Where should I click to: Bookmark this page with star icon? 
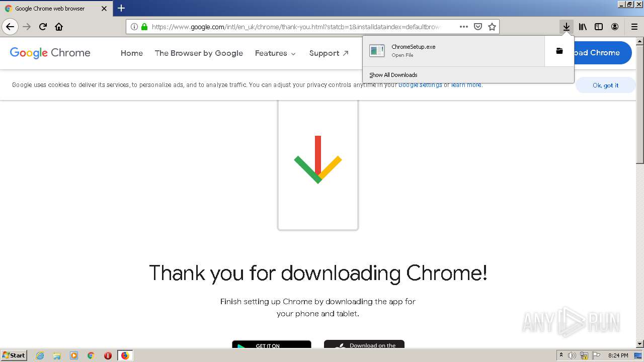coord(492,27)
